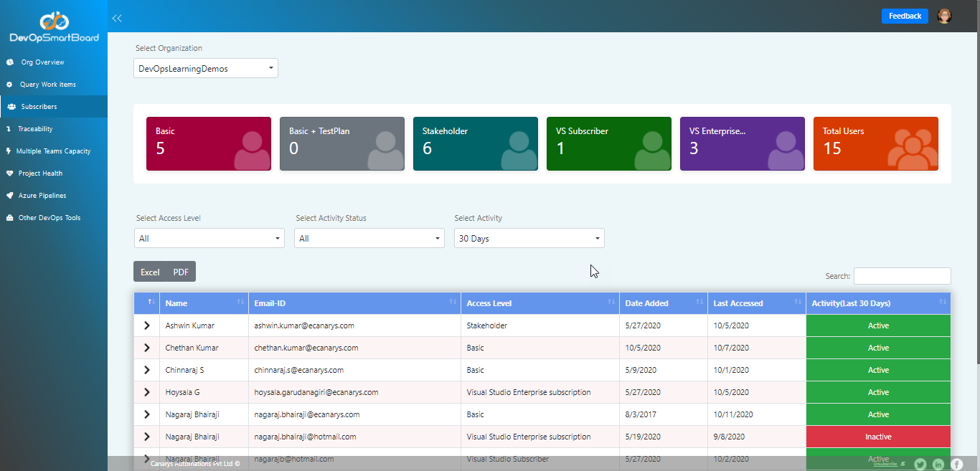Open Query Work items menu item
Image resolution: width=980 pixels, height=471 pixels.
click(54, 85)
